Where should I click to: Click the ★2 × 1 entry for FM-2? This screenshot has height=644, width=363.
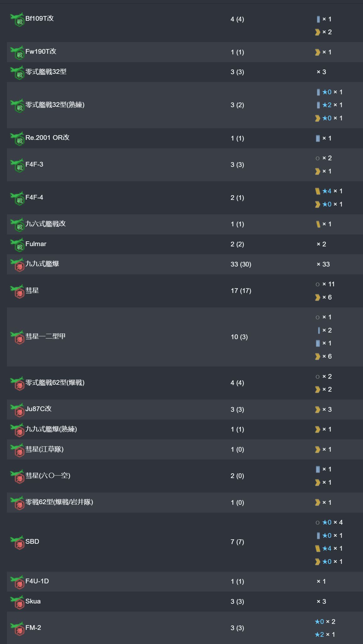tap(325, 635)
